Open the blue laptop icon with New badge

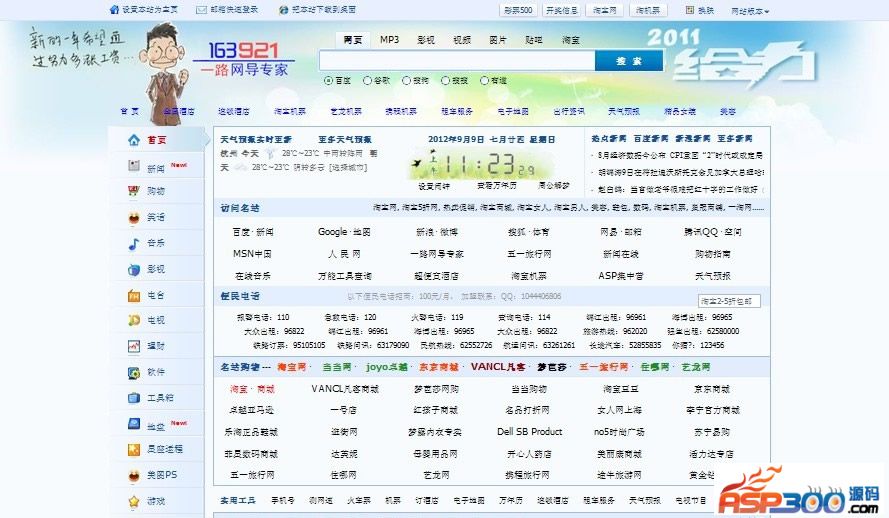point(134,423)
